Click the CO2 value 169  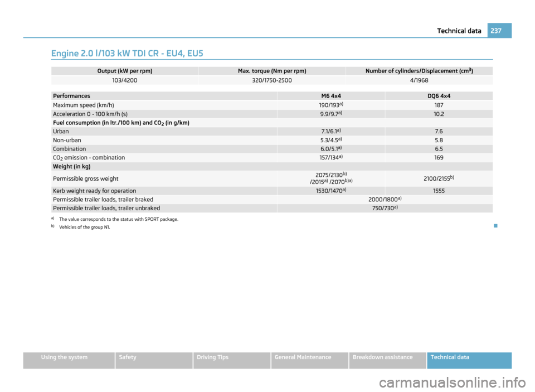click(x=439, y=158)
